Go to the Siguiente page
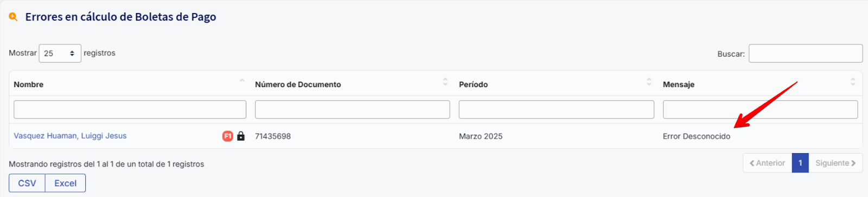The width and height of the screenshot is (868, 197). click(835, 163)
